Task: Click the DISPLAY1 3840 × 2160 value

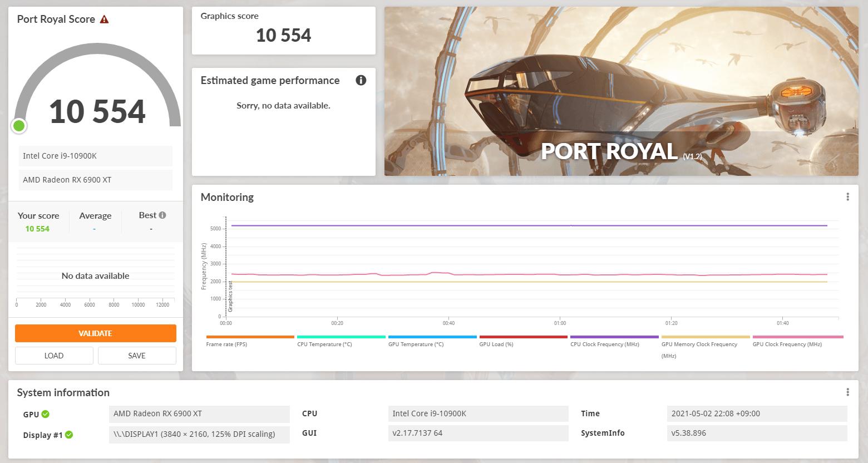Action: pos(199,435)
